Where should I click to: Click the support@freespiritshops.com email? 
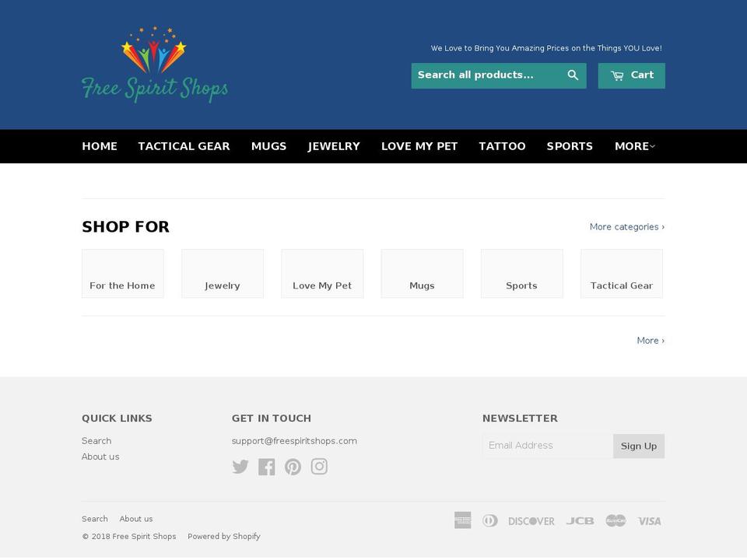pyautogui.click(x=294, y=441)
